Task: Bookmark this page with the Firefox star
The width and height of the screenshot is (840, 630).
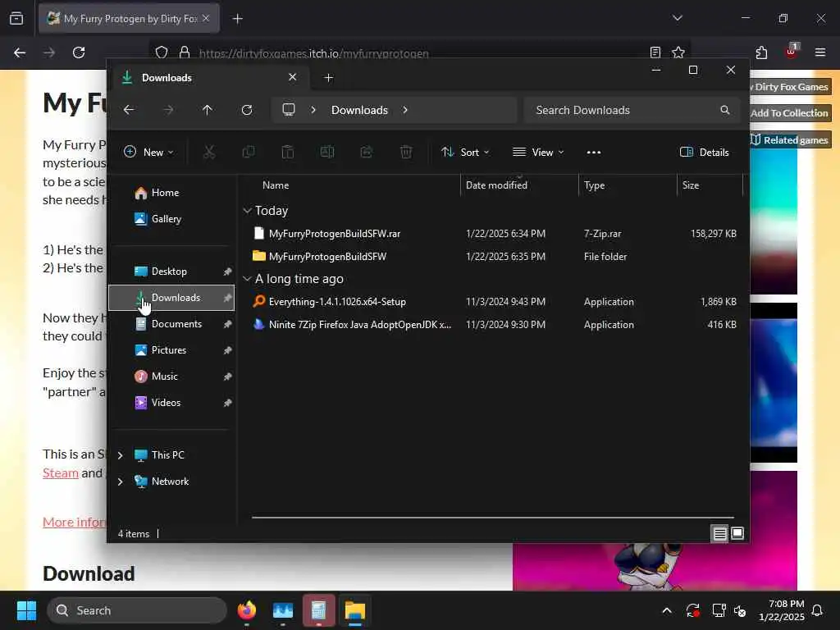Action: 678,52
